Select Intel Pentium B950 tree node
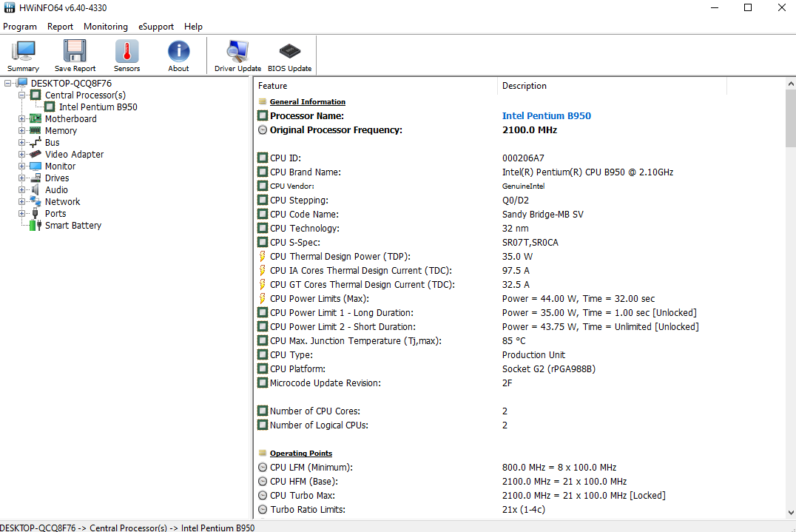This screenshot has width=796, height=532. click(x=98, y=107)
